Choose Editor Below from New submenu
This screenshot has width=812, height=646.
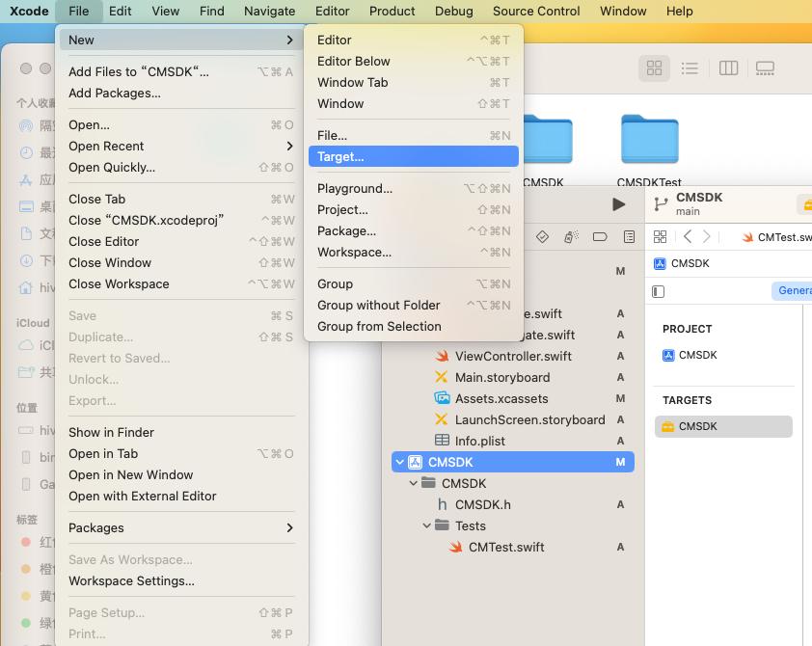(414, 61)
